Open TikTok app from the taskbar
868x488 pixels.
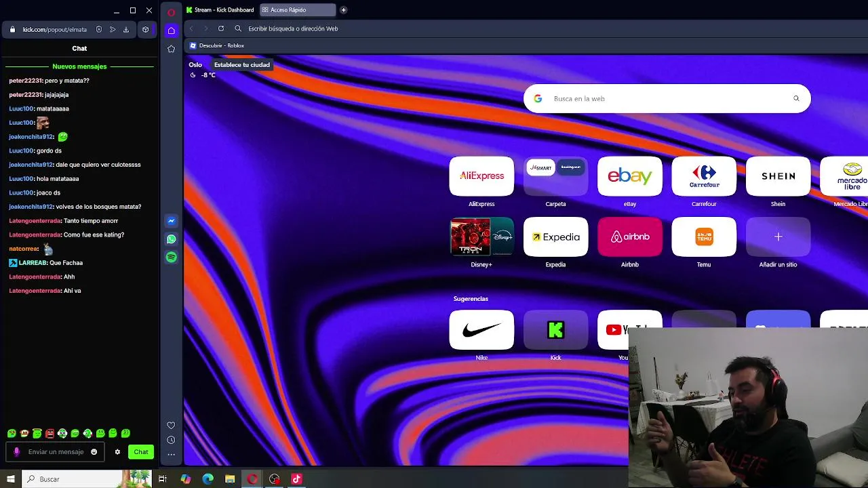pyautogui.click(x=296, y=479)
